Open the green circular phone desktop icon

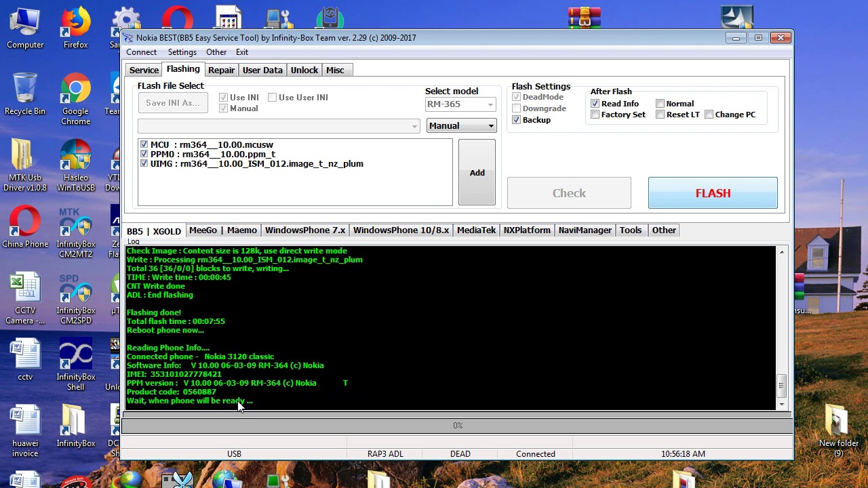(x=330, y=19)
